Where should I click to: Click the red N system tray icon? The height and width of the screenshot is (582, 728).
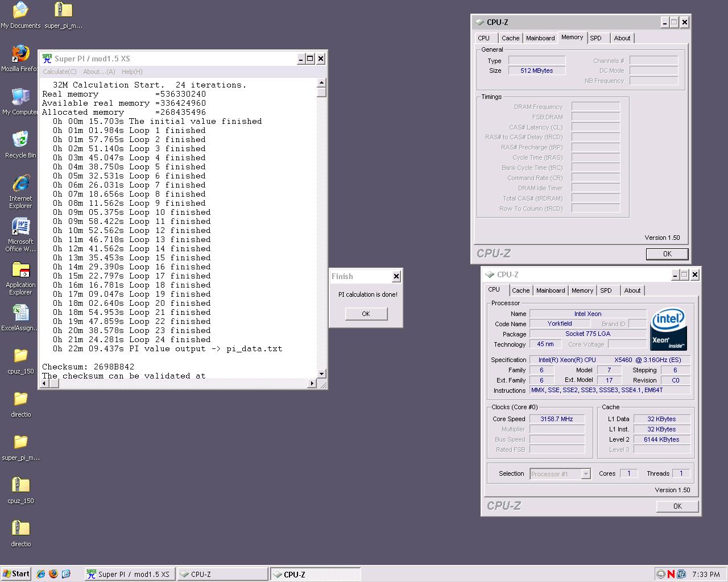(671, 574)
